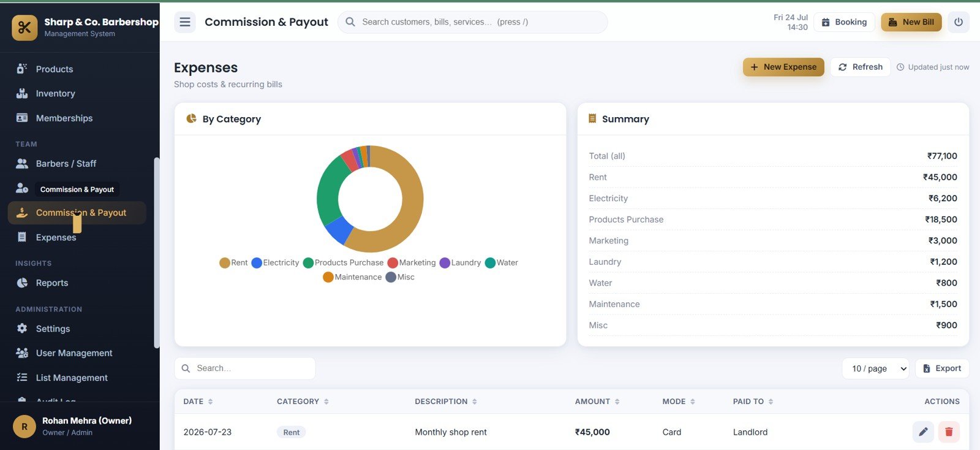Toggle Products Purchase legend swatch
This screenshot has width=980, height=450.
tap(308, 262)
